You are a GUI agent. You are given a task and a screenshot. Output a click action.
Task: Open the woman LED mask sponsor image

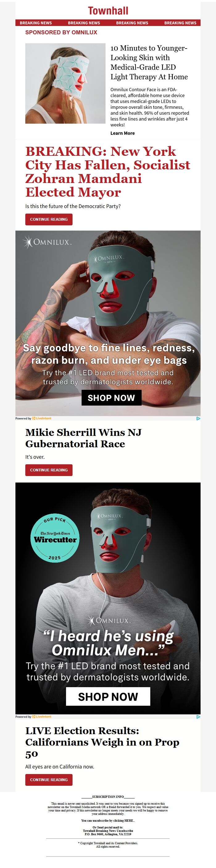(65, 83)
